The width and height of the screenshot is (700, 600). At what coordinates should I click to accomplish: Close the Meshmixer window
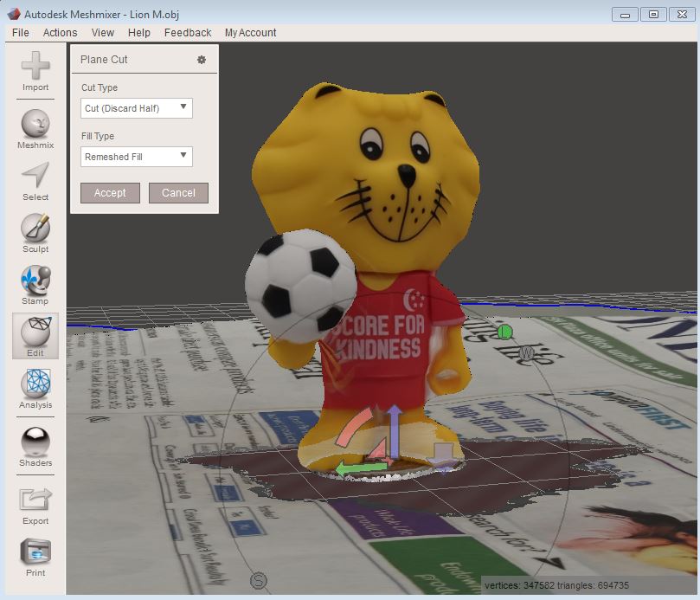tap(682, 15)
